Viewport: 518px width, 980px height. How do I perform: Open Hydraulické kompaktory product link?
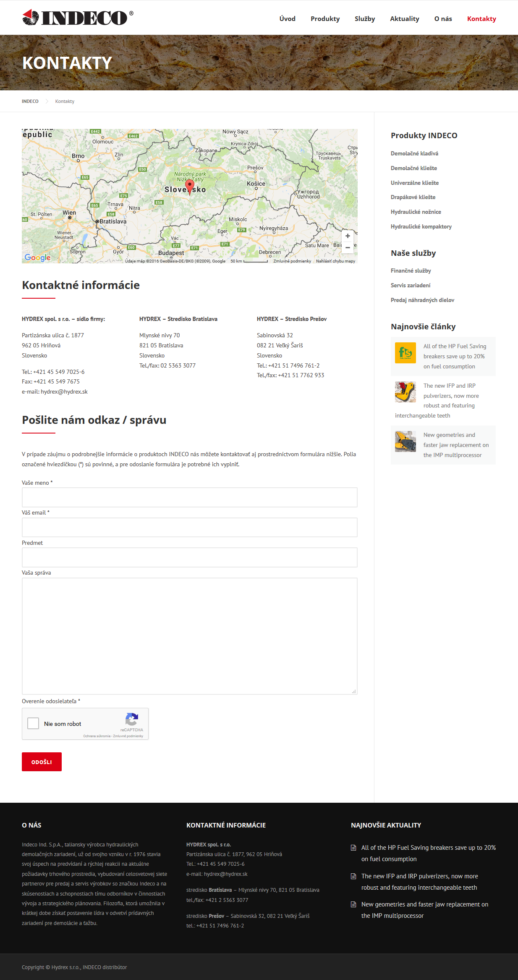[x=421, y=226]
